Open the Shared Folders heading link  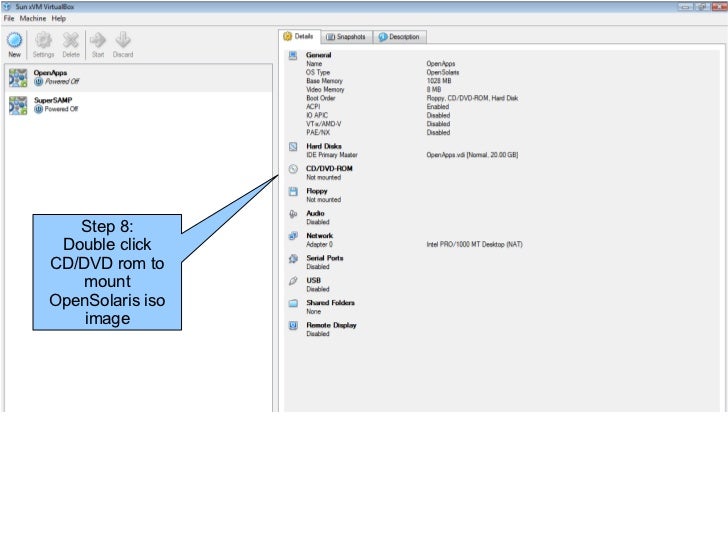click(330, 302)
